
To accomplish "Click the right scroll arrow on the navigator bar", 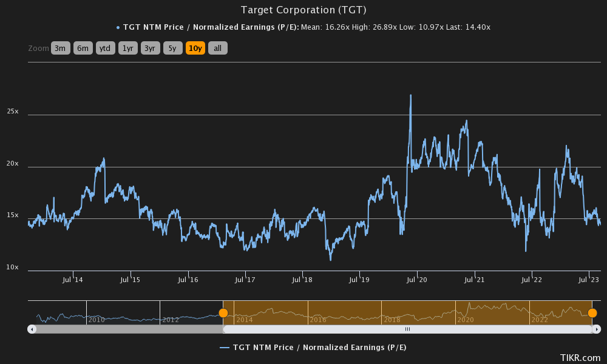I will pos(595,329).
